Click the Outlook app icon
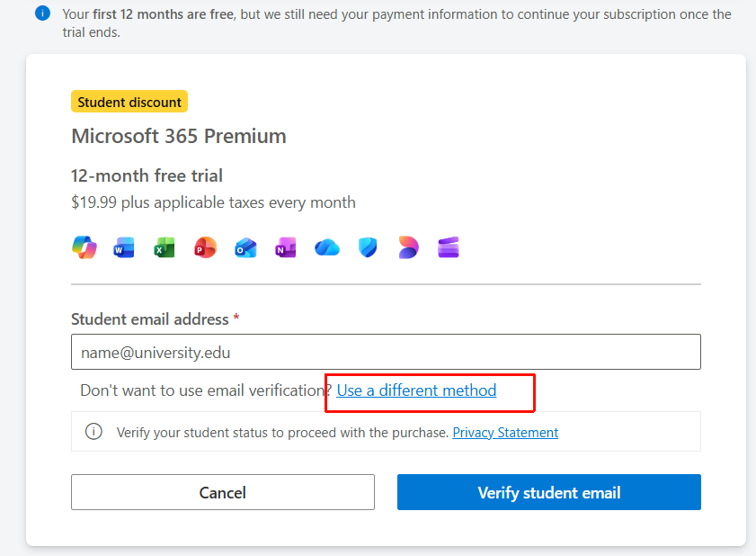The width and height of the screenshot is (756, 556). [x=245, y=247]
